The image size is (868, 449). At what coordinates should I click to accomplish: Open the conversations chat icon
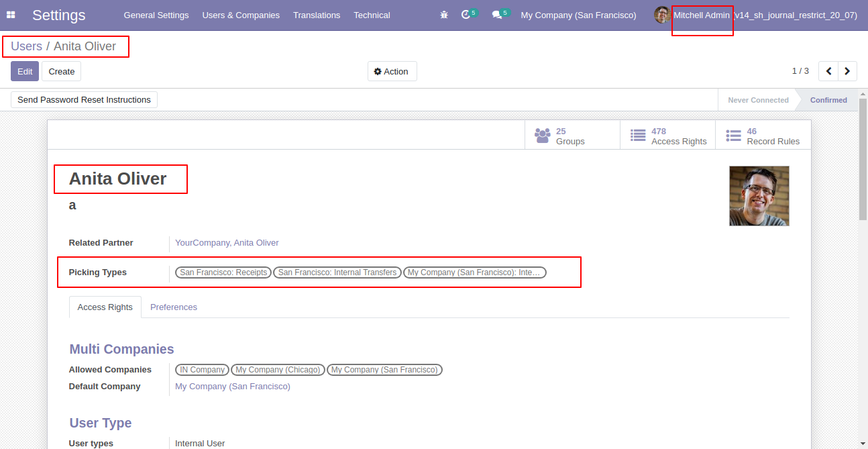(497, 15)
